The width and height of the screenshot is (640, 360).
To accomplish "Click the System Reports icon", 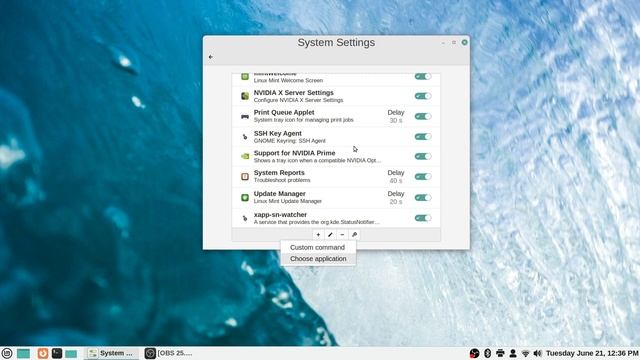I will click(245, 177).
